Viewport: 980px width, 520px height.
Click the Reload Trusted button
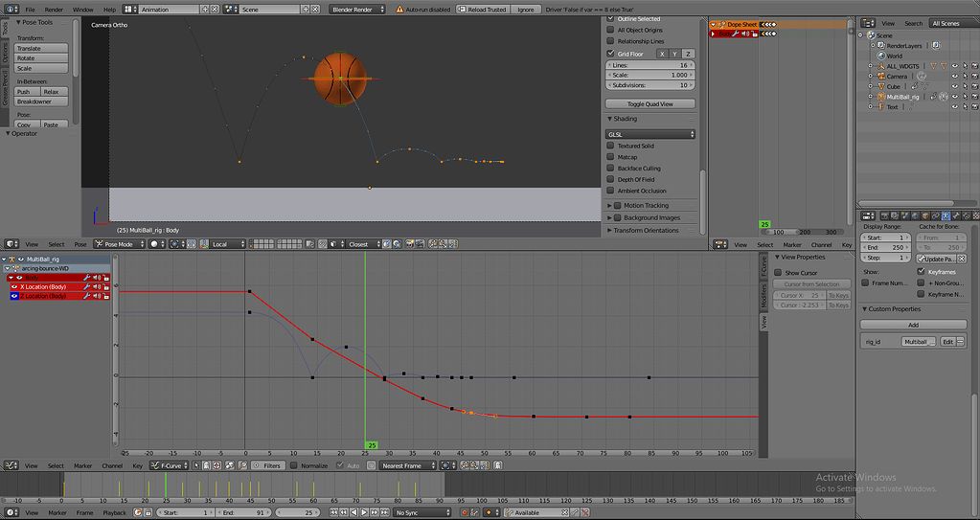click(x=483, y=10)
